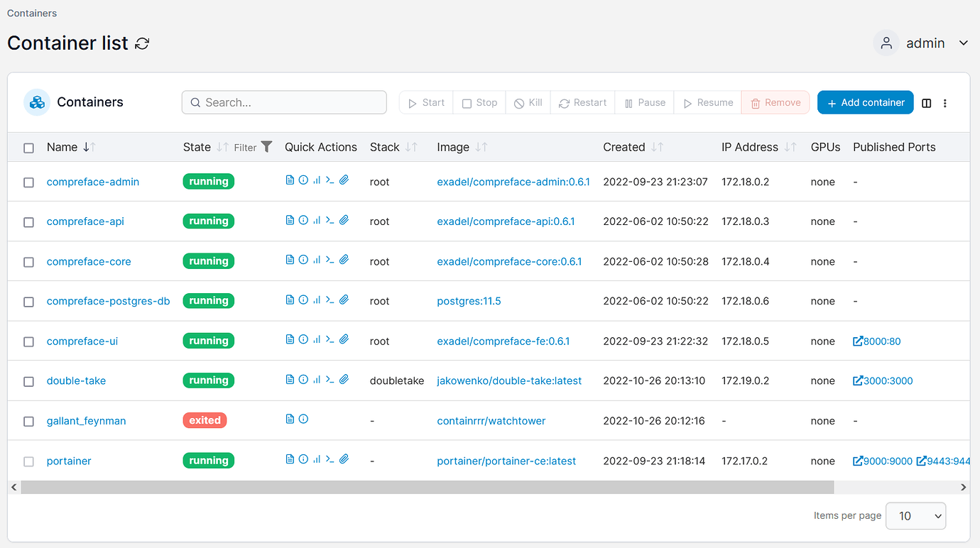980x548 pixels.
Task: Open logs icon for compreface-admin container
Action: coord(290,180)
